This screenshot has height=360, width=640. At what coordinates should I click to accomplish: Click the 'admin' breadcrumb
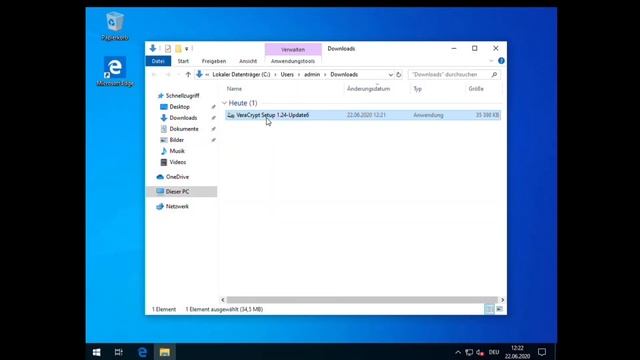tap(312, 75)
